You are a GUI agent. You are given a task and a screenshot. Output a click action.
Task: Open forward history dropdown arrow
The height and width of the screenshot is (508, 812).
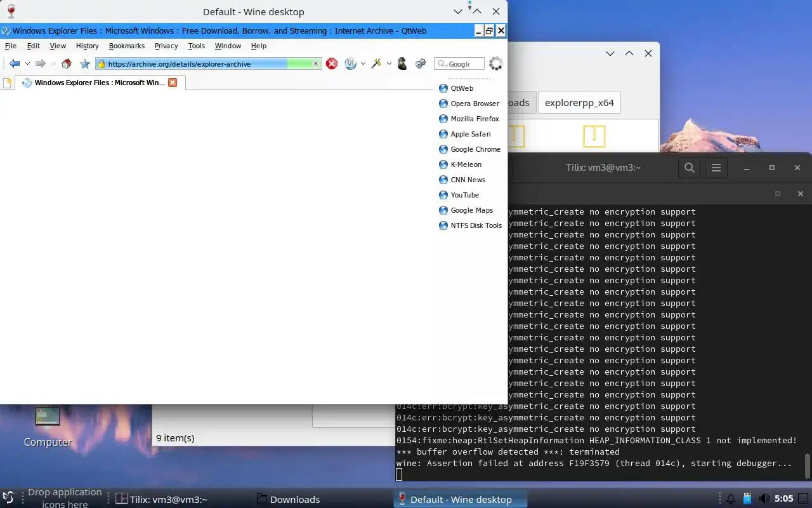(53, 63)
